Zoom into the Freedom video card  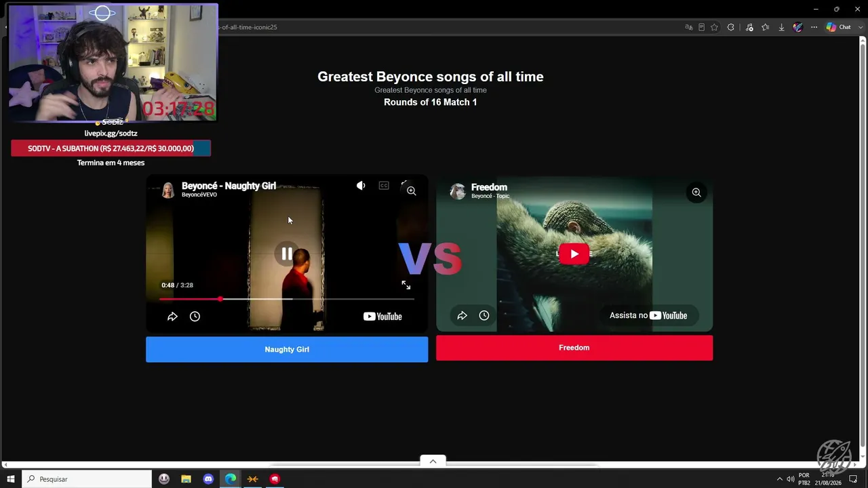[x=696, y=192]
